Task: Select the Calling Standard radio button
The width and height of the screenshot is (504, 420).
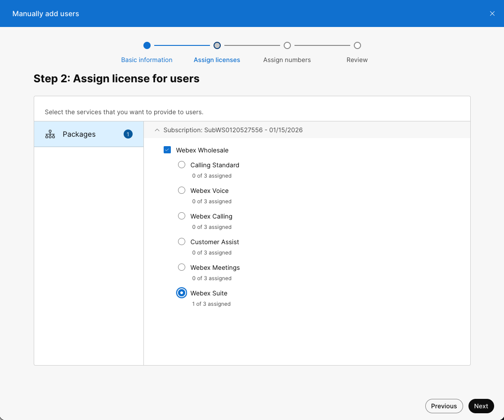Action: (182, 165)
